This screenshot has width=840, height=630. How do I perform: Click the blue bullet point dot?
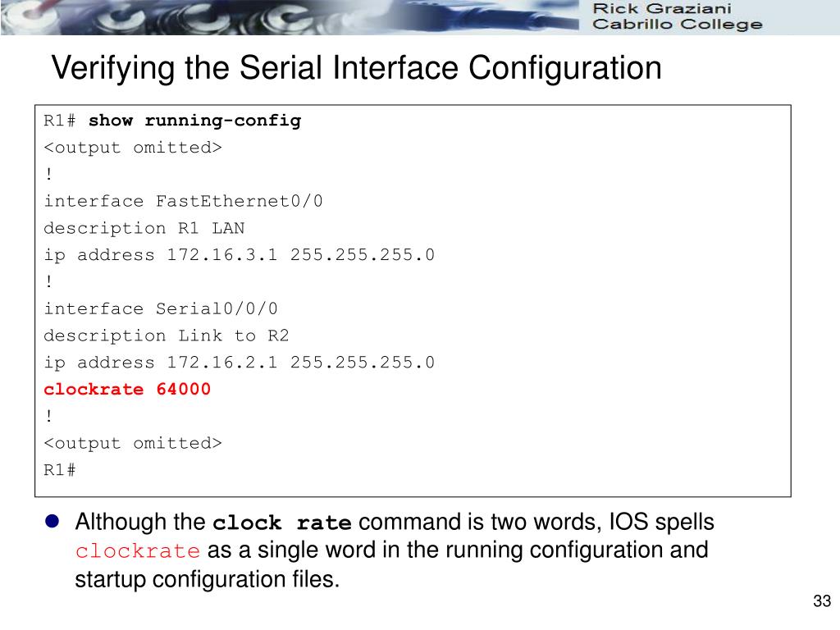(52, 521)
